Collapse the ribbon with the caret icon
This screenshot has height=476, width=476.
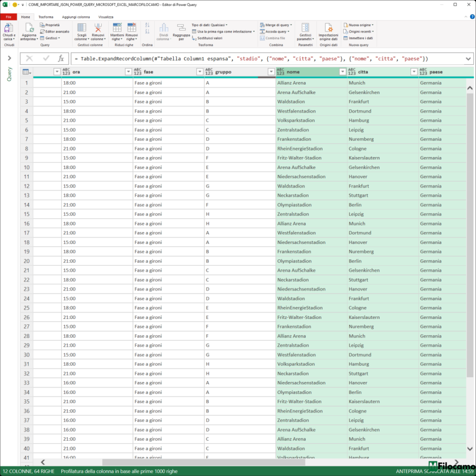(x=466, y=17)
